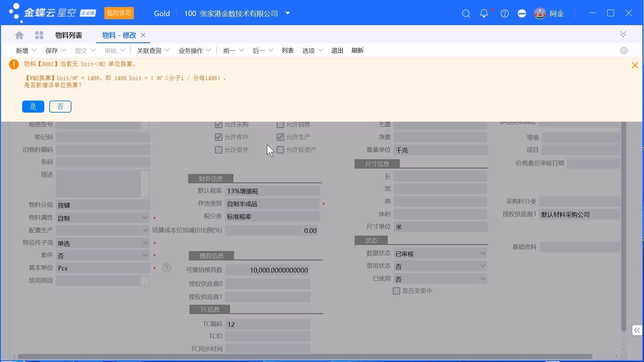Open 配置生产 dropdown

[x=145, y=230]
